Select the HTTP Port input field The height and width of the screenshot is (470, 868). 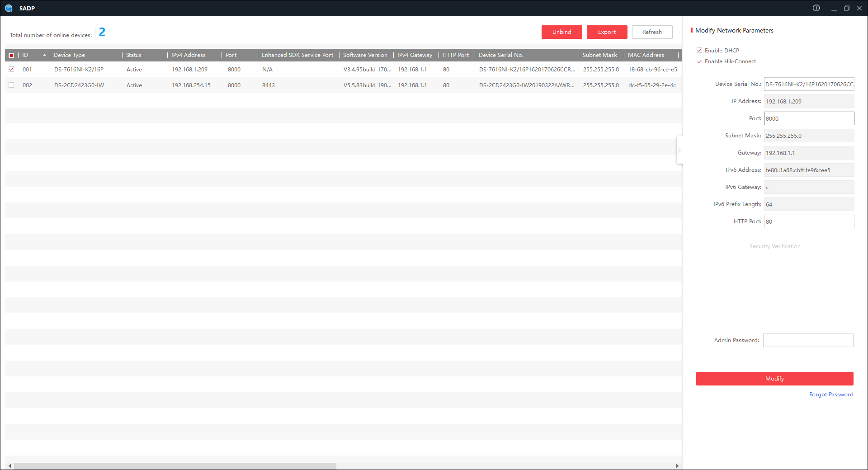809,221
